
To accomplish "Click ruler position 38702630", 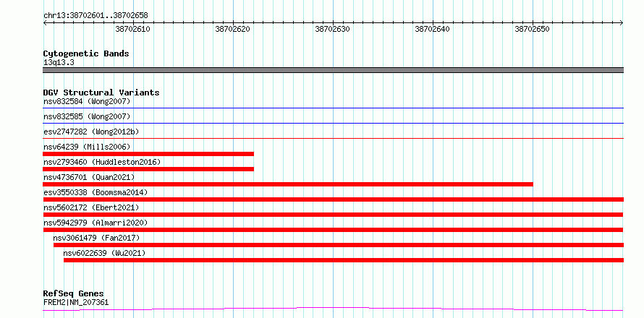I will [332, 29].
